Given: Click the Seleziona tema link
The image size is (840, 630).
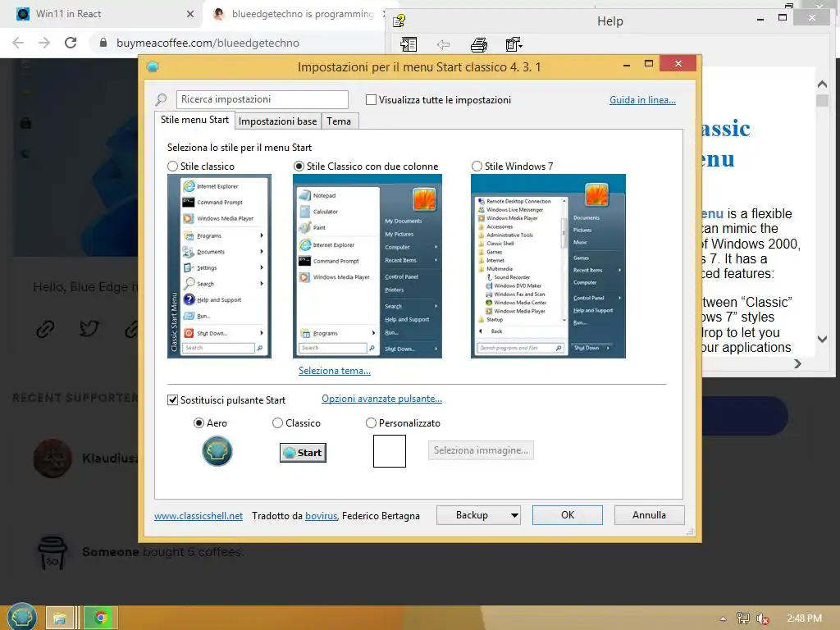Looking at the screenshot, I should click(x=335, y=370).
